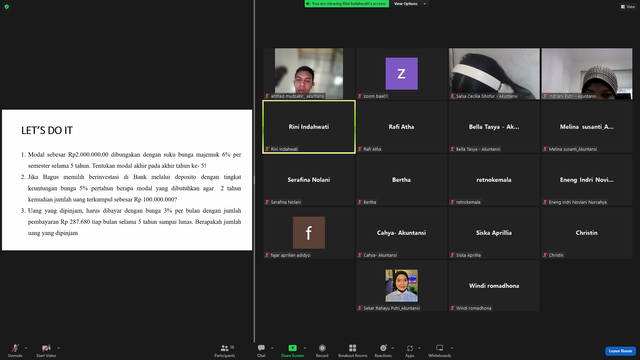Open the View Options dropdown

409,4
